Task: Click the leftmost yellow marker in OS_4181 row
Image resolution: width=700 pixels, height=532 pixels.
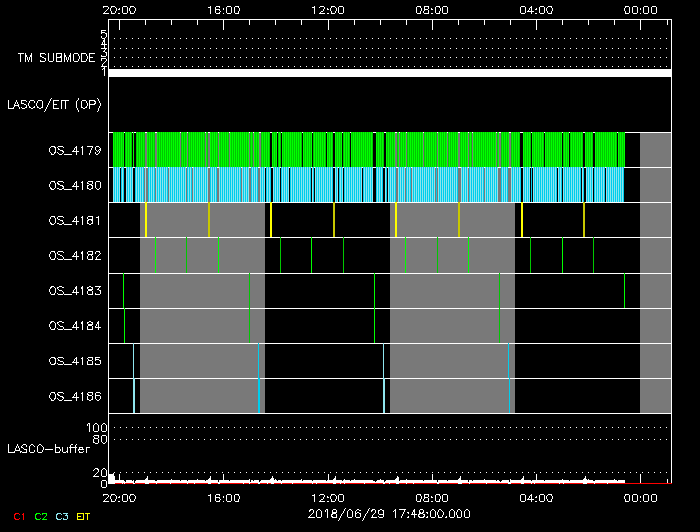Action: [x=146, y=220]
